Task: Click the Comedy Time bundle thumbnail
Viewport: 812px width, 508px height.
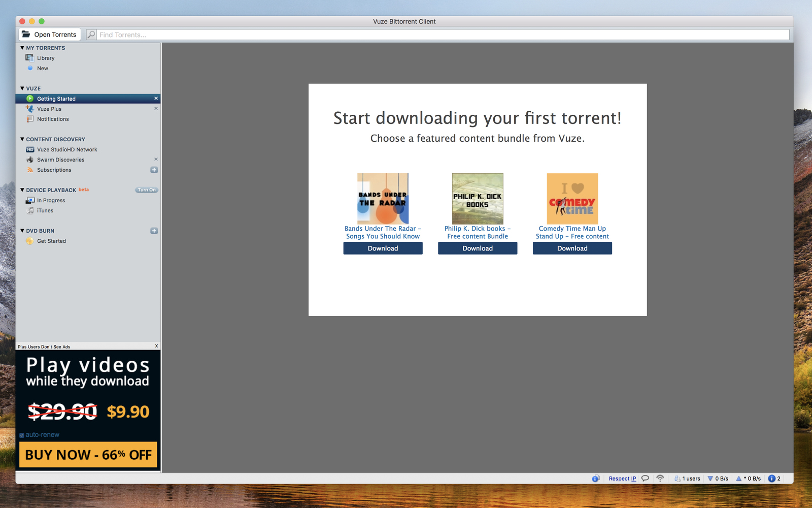Action: pyautogui.click(x=572, y=199)
